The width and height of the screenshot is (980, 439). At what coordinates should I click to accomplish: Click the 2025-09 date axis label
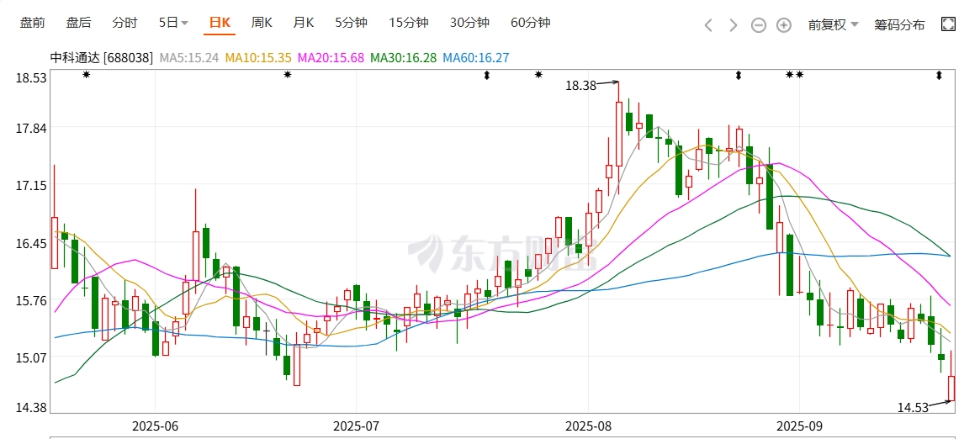click(799, 426)
